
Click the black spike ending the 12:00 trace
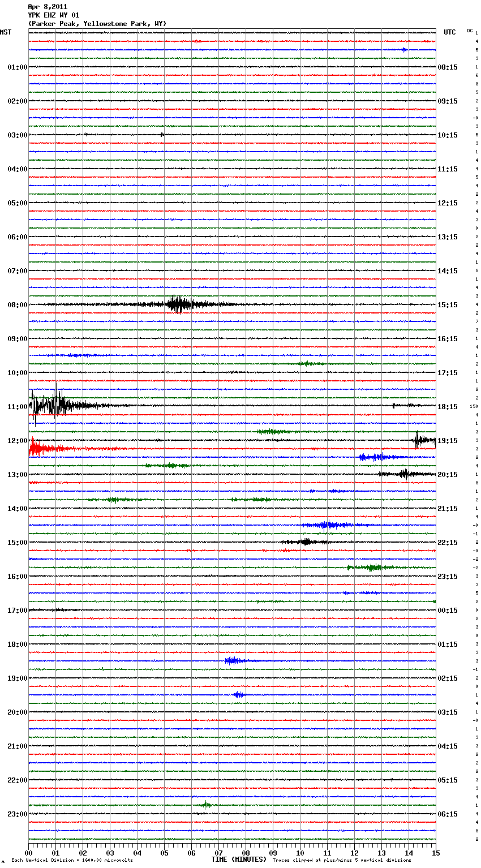point(423,440)
